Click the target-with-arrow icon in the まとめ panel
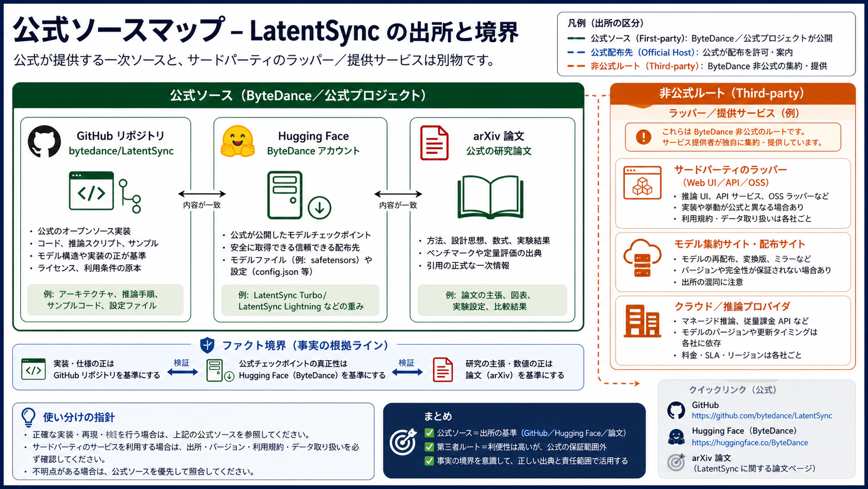Viewport: 868px width, 489px height. pos(403,442)
